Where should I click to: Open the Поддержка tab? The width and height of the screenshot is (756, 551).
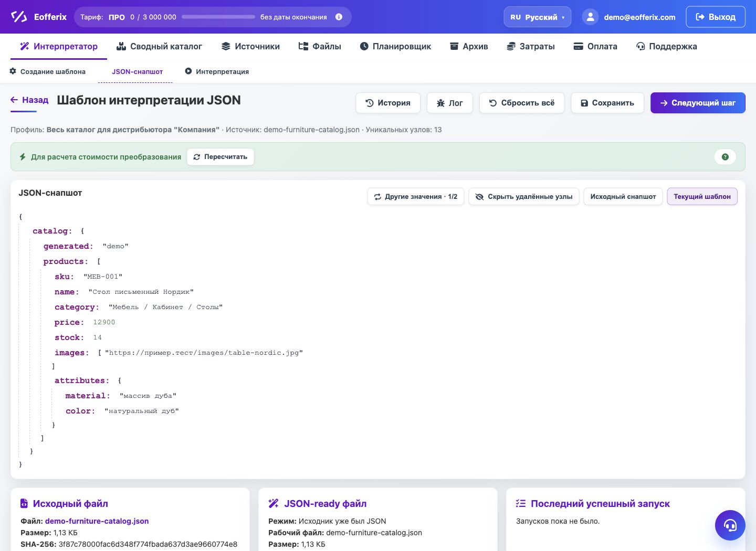pyautogui.click(x=667, y=46)
